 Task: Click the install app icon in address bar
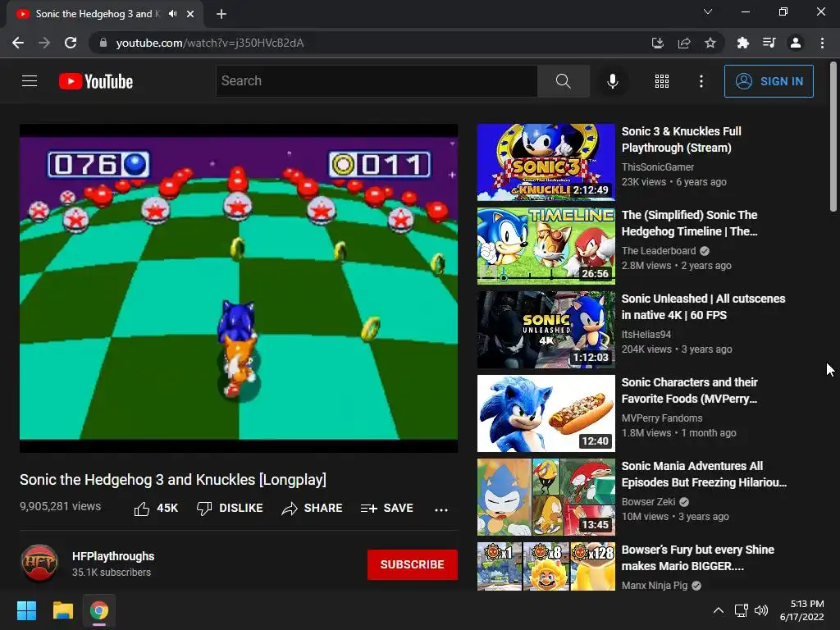point(657,43)
